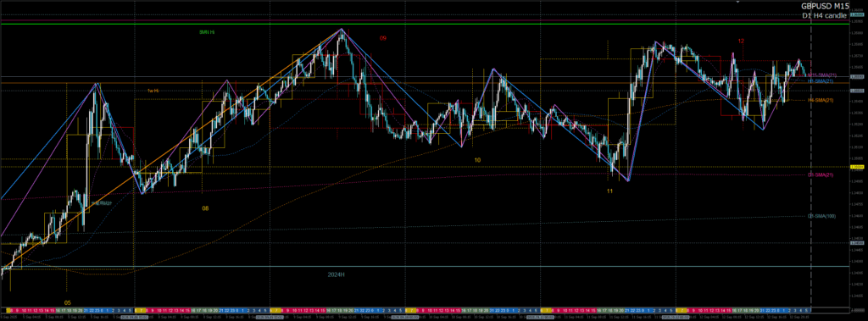The image size is (868, 321).
Task: Click the D1-SMA(100) indicator label
Action: pyautogui.click(x=821, y=216)
